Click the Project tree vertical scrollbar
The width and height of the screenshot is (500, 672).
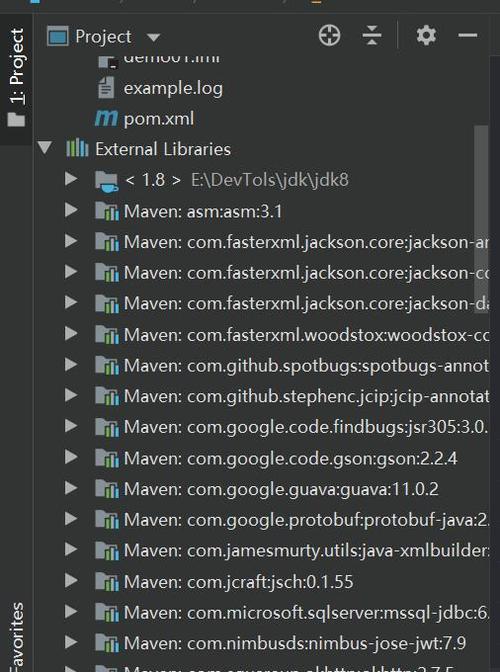481,219
